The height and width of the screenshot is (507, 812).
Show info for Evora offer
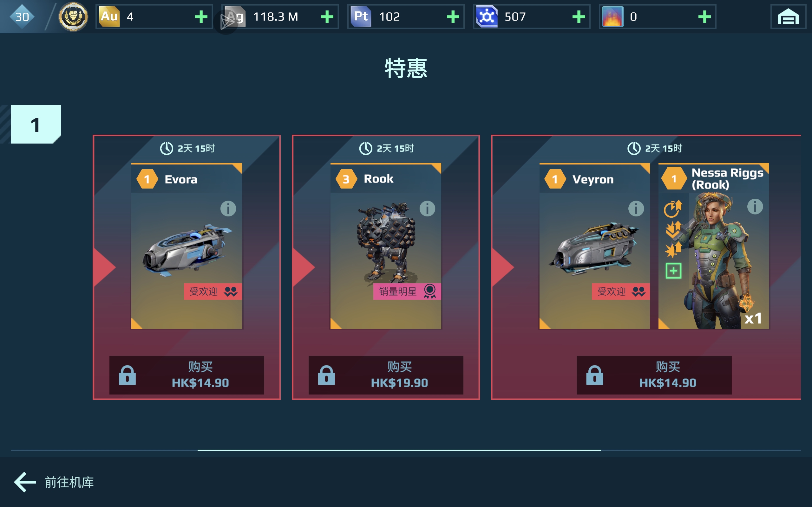pos(228,209)
